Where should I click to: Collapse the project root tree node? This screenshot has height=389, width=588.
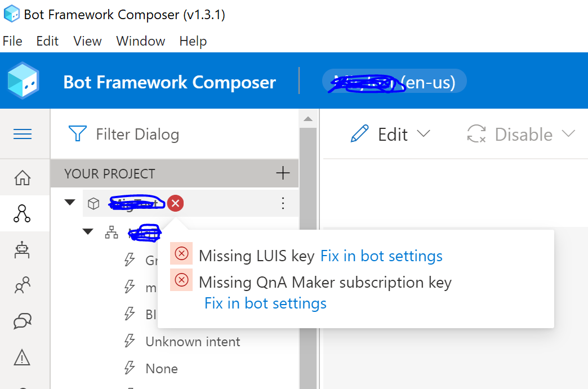coord(69,203)
